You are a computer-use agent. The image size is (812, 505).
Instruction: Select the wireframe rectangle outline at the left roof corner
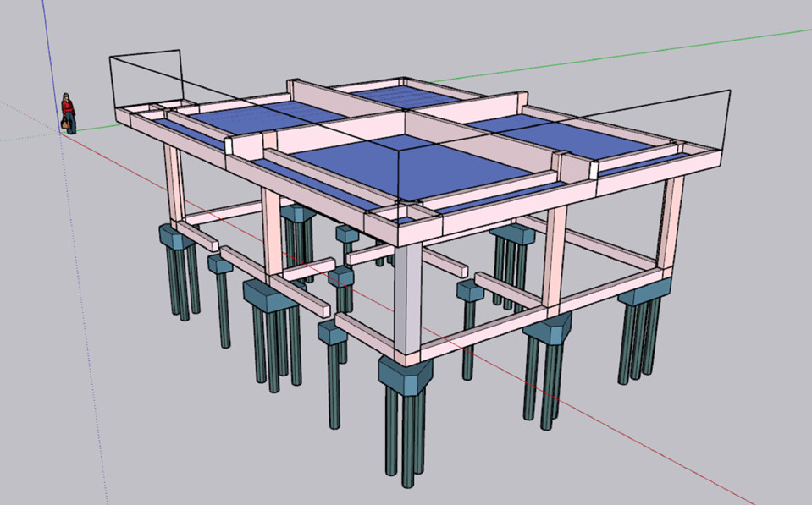coord(146,78)
